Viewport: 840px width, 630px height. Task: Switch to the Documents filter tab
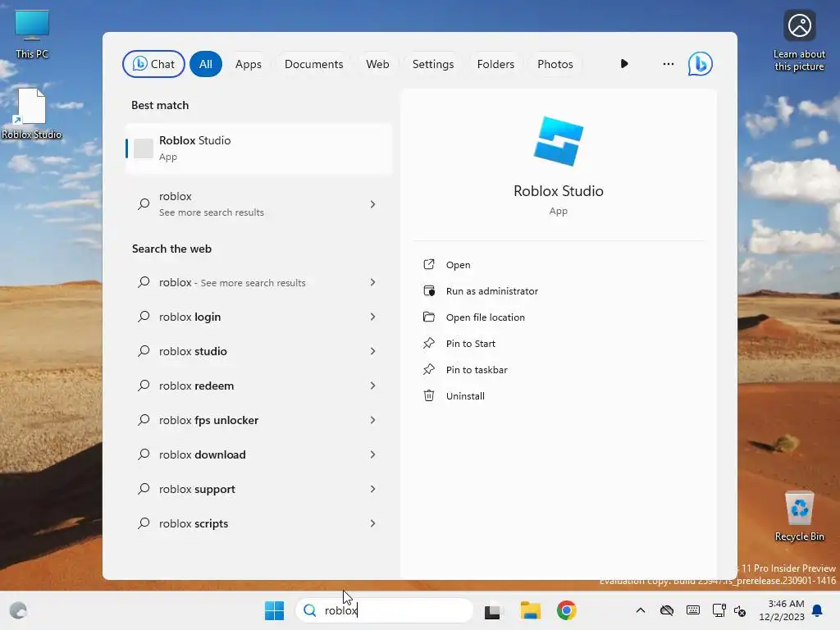pyautogui.click(x=313, y=64)
